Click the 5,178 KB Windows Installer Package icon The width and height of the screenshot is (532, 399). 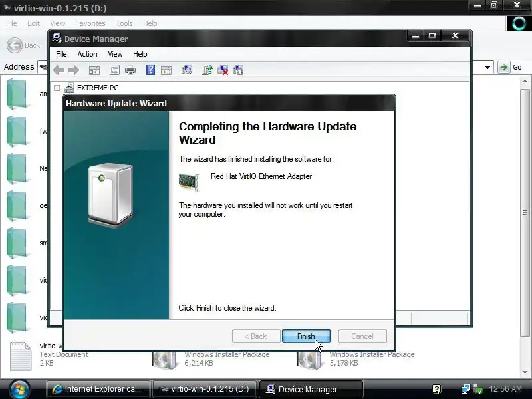point(309,360)
